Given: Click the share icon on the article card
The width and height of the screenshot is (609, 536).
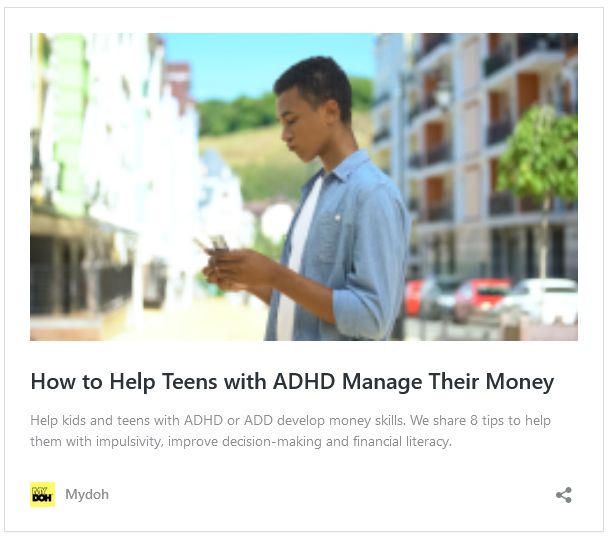Looking at the screenshot, I should (x=564, y=495).
